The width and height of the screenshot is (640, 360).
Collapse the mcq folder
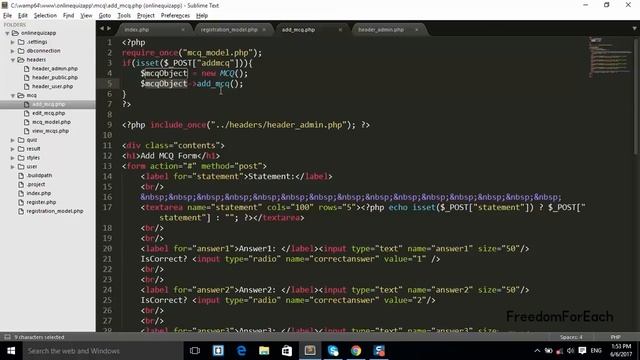pyautogui.click(x=13, y=96)
